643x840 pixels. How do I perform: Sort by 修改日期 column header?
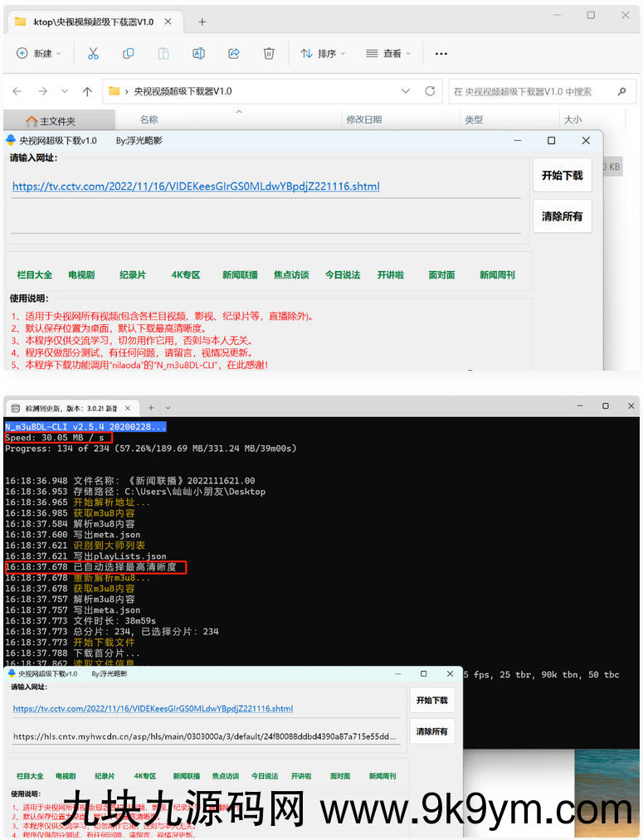click(x=364, y=119)
